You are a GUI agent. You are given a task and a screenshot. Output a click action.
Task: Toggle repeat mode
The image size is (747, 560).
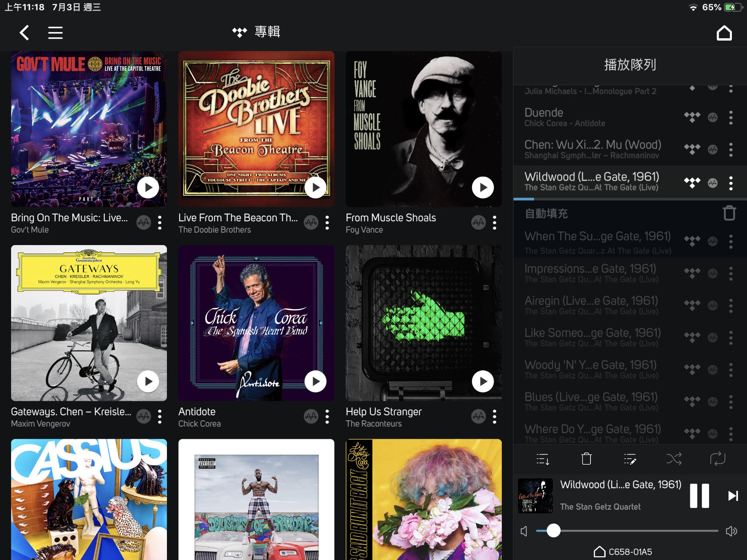(717, 459)
